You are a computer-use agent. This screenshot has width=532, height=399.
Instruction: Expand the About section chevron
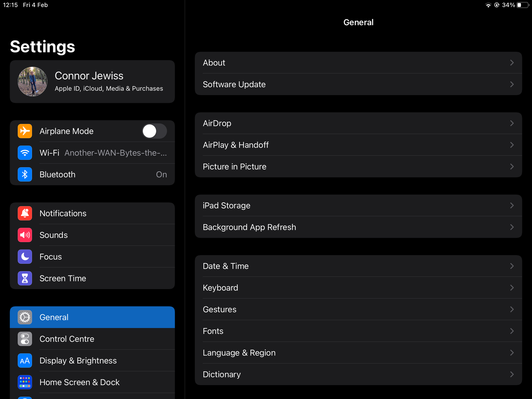click(512, 63)
